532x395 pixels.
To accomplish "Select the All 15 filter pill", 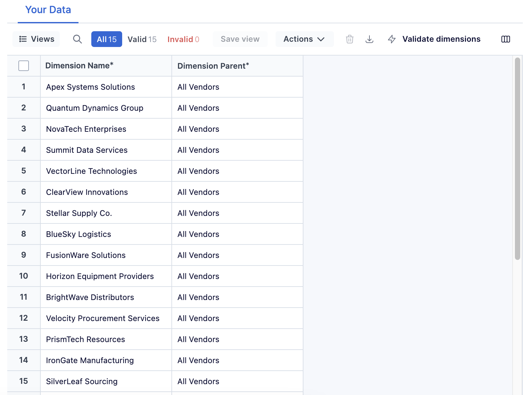I will tap(106, 39).
